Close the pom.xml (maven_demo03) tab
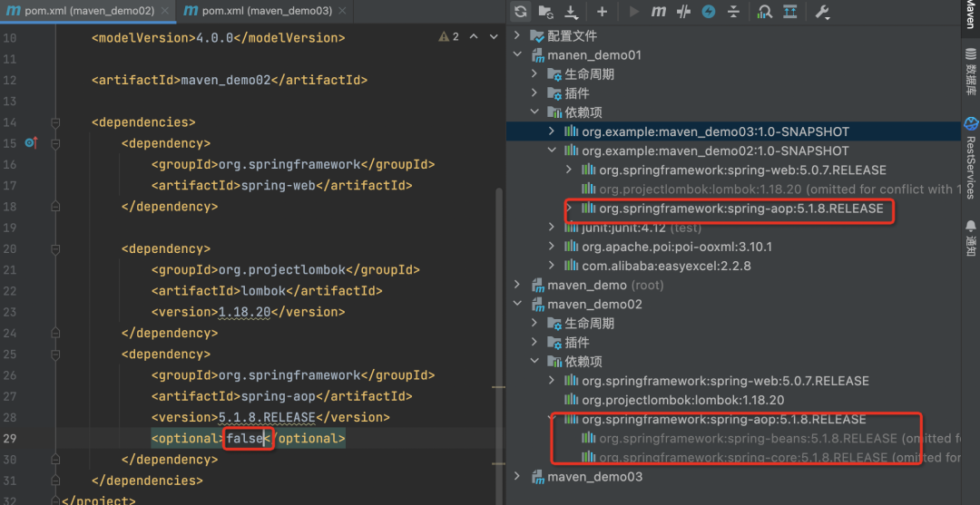This screenshot has width=980, height=505. click(x=342, y=11)
